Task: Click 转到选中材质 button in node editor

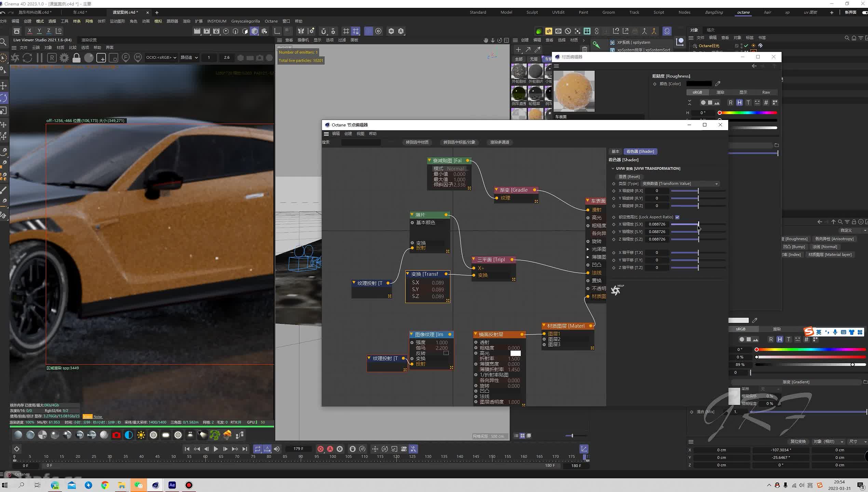Action: (x=417, y=142)
